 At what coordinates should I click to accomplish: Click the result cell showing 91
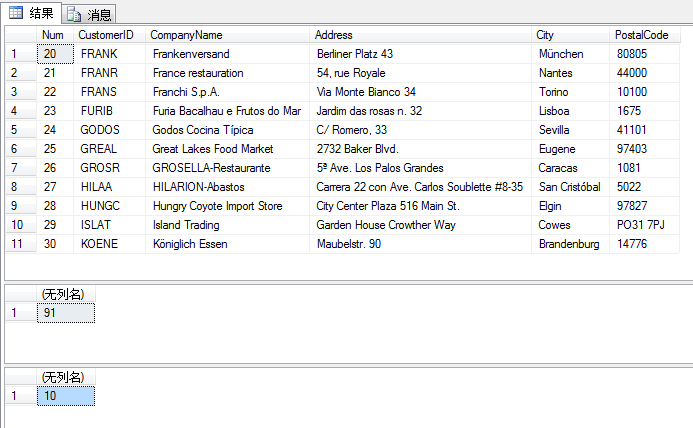pyautogui.click(x=66, y=313)
